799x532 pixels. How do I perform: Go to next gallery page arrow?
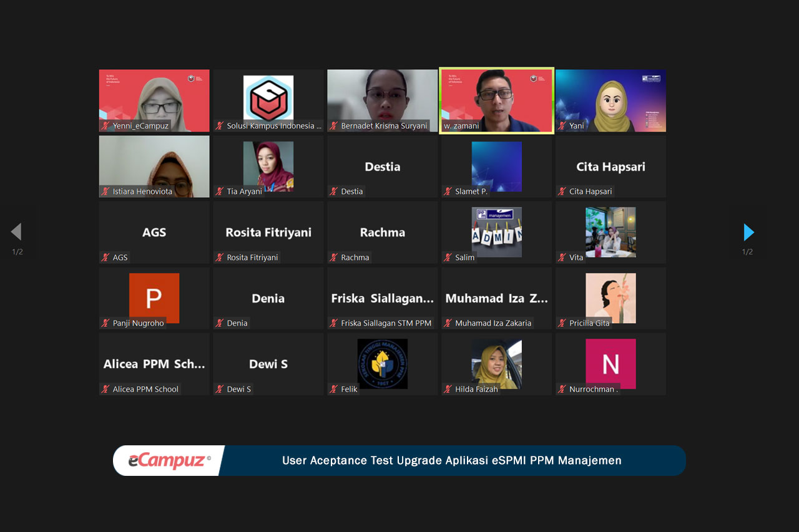tap(749, 232)
